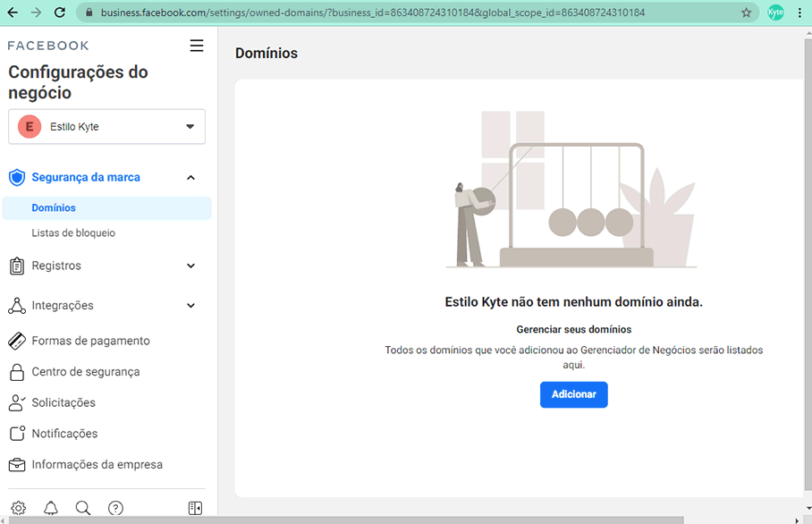Reload the page with the refresh icon

tap(60, 13)
